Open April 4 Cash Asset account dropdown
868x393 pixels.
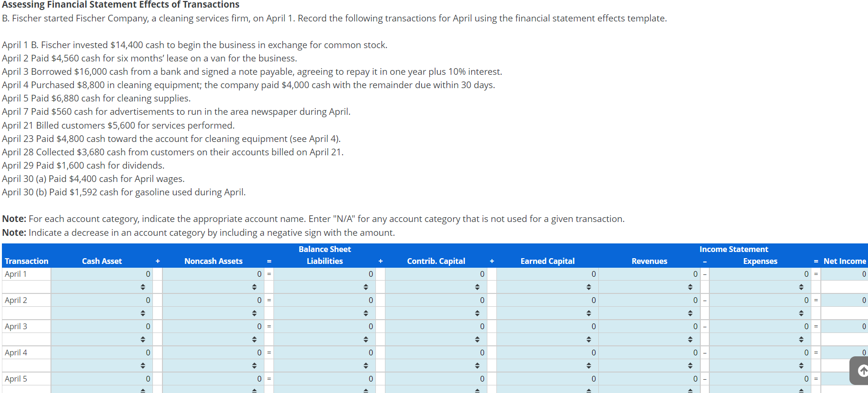click(x=101, y=365)
